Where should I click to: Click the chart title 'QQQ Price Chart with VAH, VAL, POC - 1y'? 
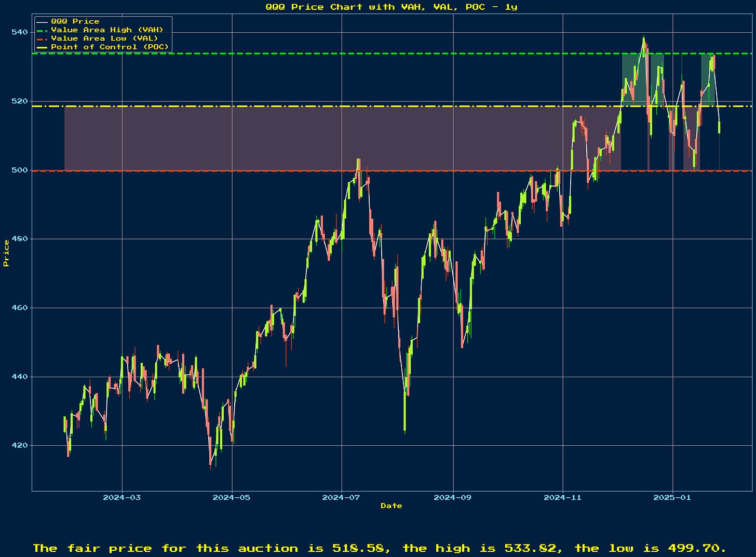pos(391,7)
